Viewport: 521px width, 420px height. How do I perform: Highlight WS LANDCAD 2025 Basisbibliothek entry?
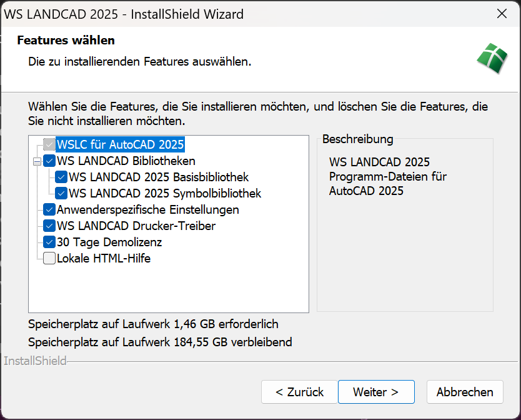[159, 177]
